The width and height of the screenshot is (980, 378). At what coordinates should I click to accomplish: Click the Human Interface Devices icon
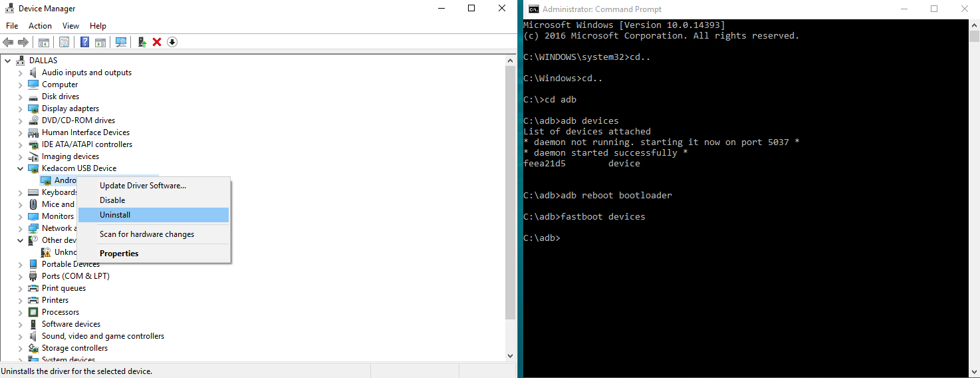pos(33,132)
